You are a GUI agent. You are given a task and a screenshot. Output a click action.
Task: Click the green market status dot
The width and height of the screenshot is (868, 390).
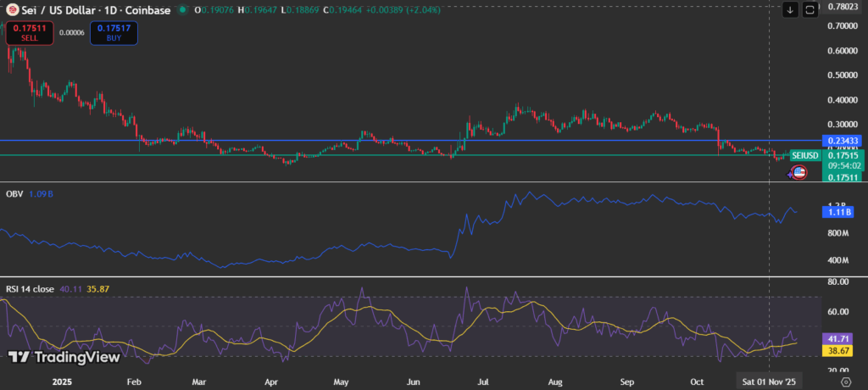tap(185, 9)
